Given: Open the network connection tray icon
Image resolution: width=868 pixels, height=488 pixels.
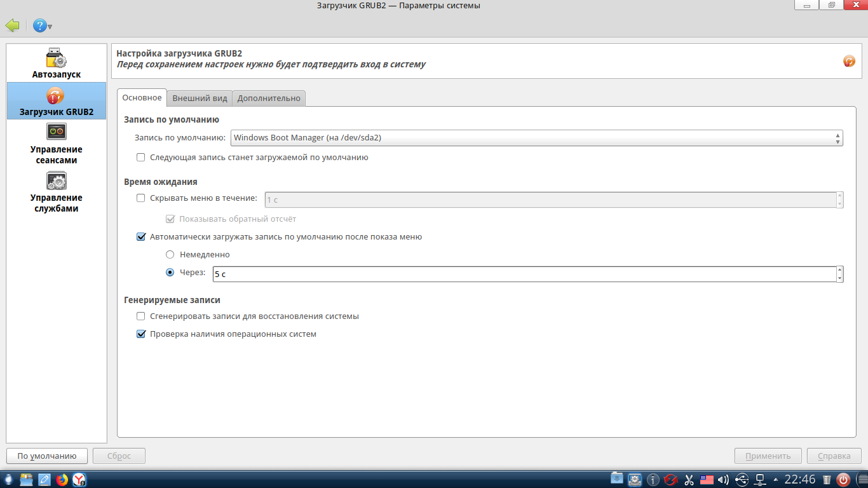Looking at the screenshot, I should pos(759,480).
